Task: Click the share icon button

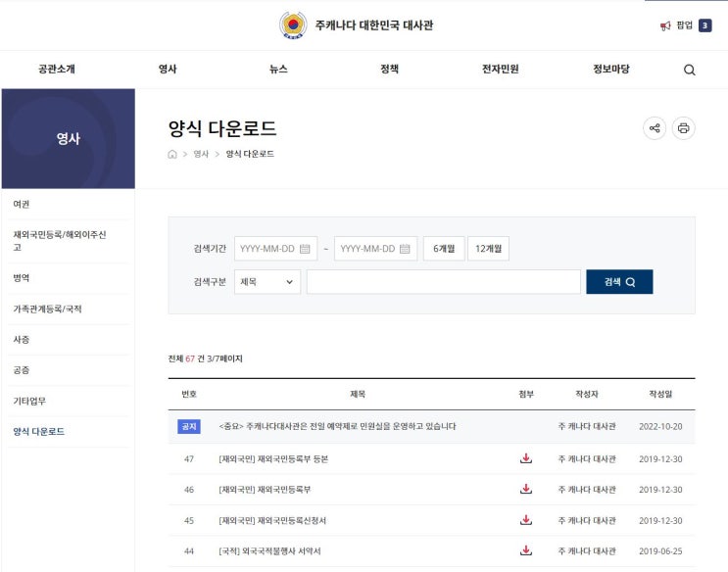Action: point(655,128)
